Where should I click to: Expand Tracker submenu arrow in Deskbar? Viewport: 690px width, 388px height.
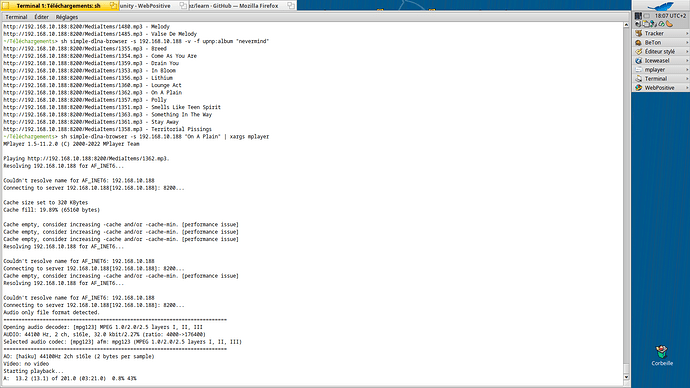686,33
